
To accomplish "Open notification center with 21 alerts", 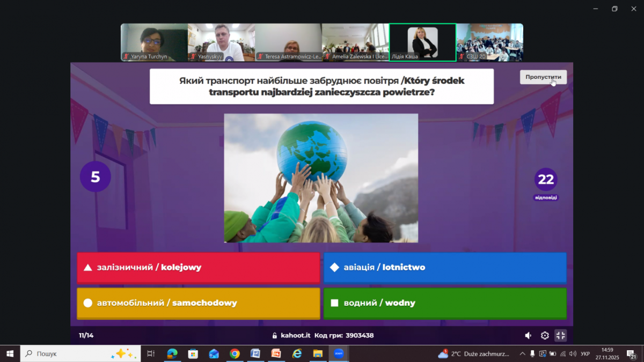I will point(631,354).
